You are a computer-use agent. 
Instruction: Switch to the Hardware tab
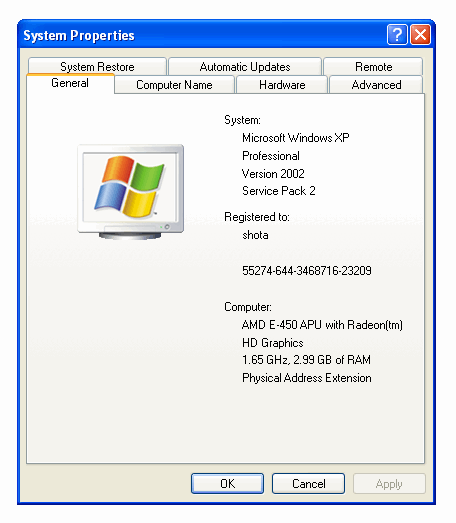282,85
